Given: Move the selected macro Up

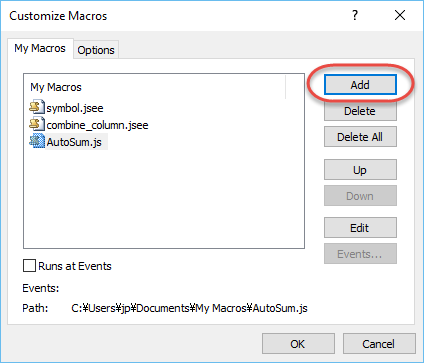Looking at the screenshot, I should (360, 170).
